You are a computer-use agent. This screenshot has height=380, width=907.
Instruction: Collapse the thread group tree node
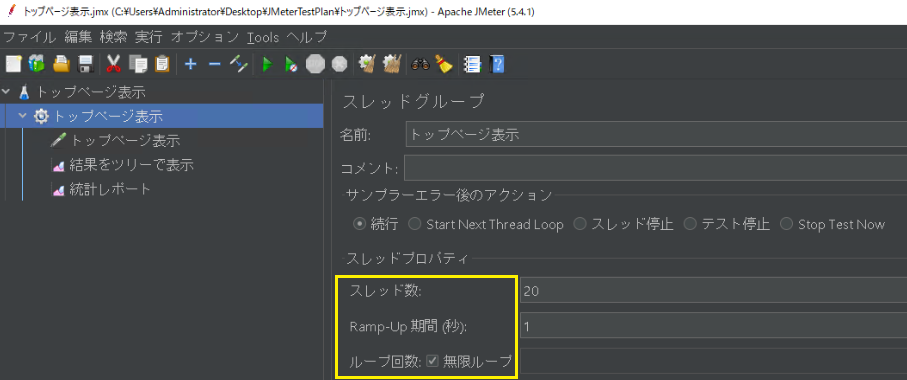[x=23, y=116]
